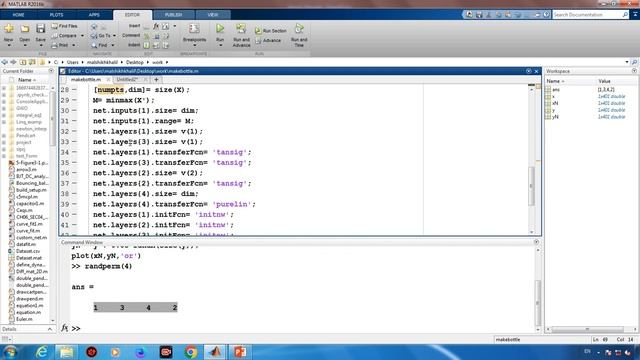Open the Breakpoints dropdown arrow

click(194, 45)
